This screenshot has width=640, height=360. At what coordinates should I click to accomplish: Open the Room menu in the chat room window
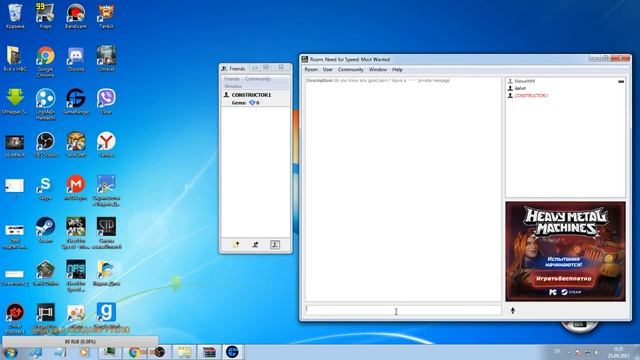311,70
